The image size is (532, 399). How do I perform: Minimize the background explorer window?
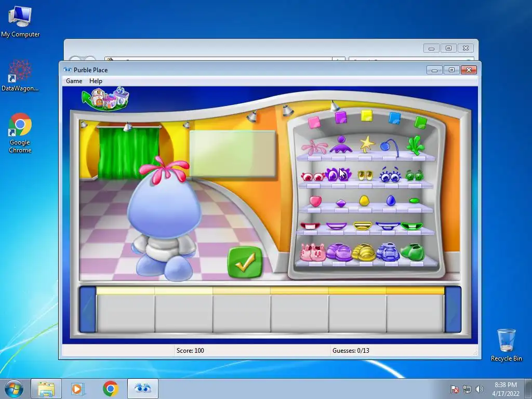[432, 48]
